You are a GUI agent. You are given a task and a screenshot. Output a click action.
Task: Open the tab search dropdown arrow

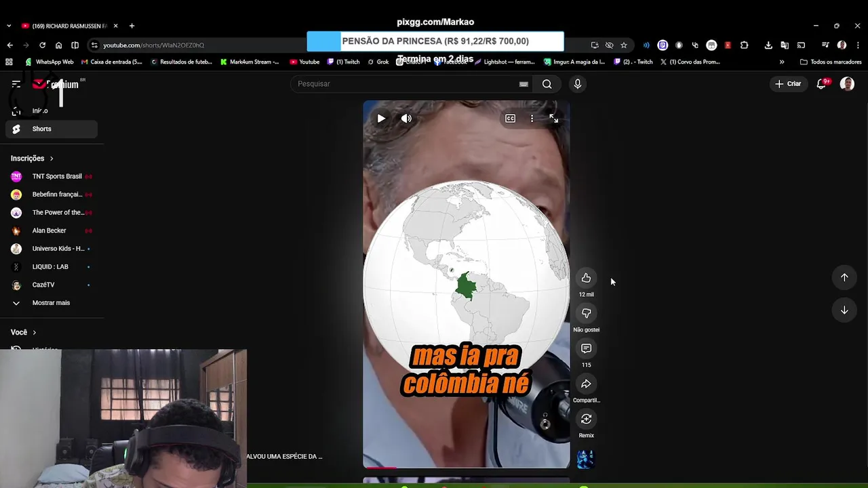point(8,26)
